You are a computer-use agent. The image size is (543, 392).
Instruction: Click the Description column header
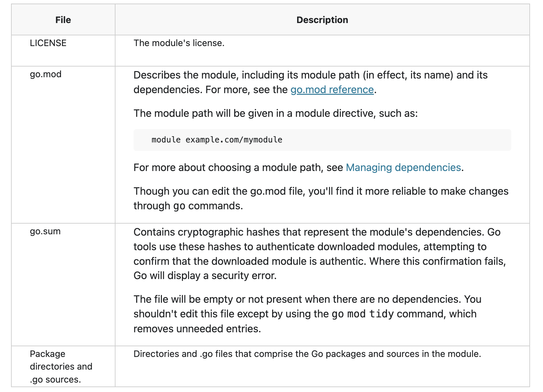click(x=322, y=20)
